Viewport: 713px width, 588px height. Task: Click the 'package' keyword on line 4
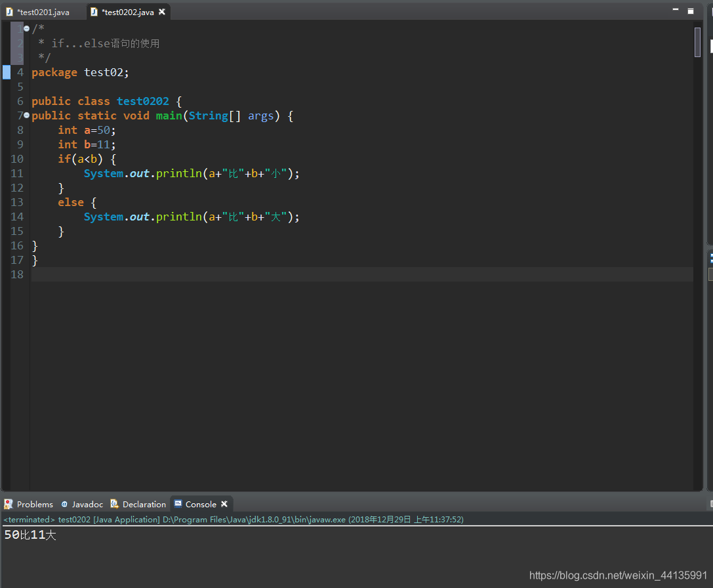click(54, 72)
